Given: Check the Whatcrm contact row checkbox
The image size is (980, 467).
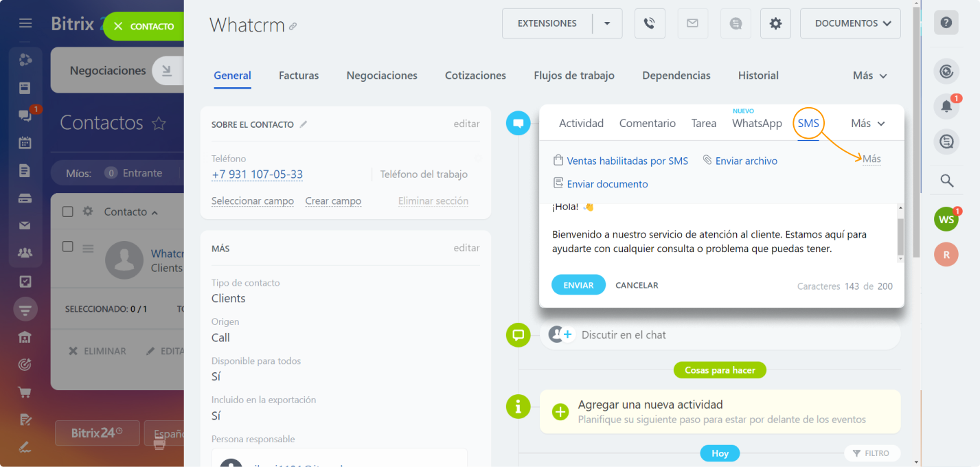Looking at the screenshot, I should (x=67, y=247).
